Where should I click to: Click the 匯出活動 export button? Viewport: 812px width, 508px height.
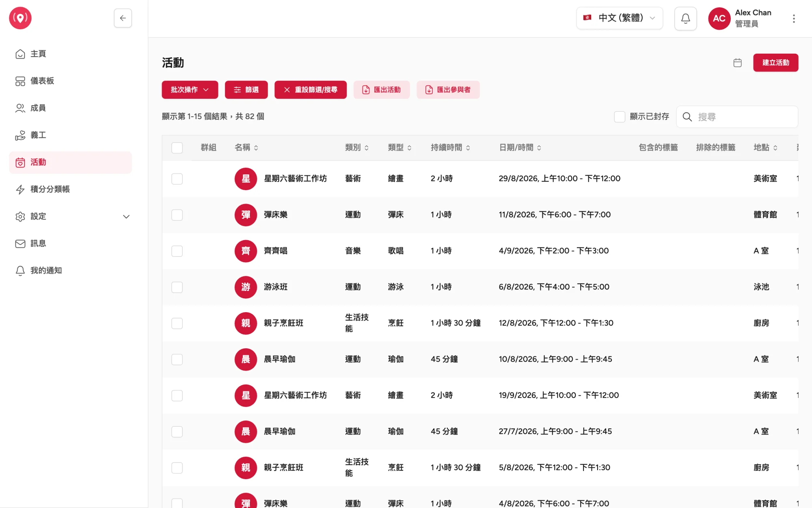[x=382, y=90]
